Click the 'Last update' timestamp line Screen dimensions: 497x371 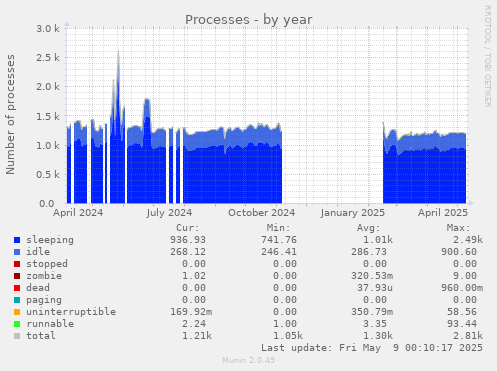[x=372, y=348]
